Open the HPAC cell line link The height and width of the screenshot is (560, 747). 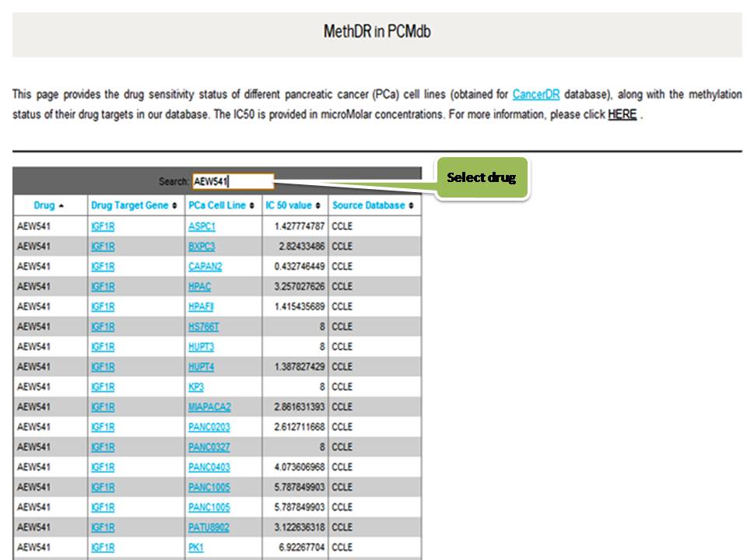pyautogui.click(x=199, y=286)
